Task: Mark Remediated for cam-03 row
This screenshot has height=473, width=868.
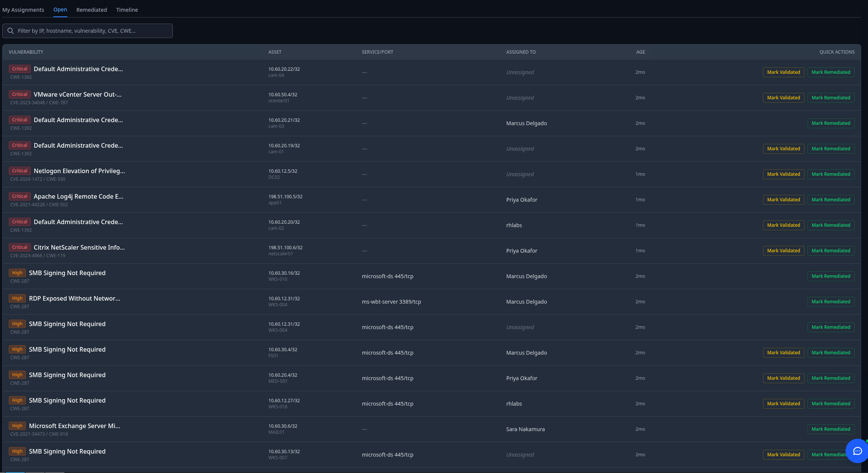Action: 831,123
